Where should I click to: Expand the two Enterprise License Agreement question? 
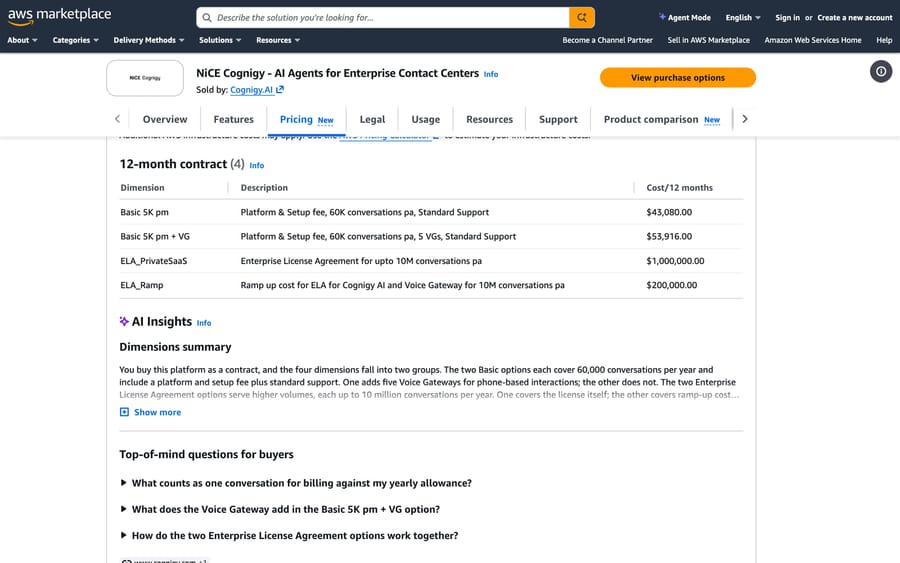coord(289,535)
